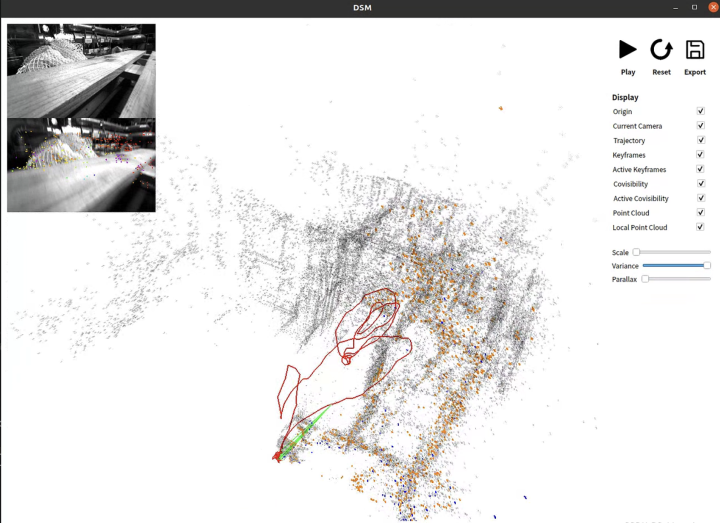
Task: Click the 'Export' label text
Action: [695, 72]
